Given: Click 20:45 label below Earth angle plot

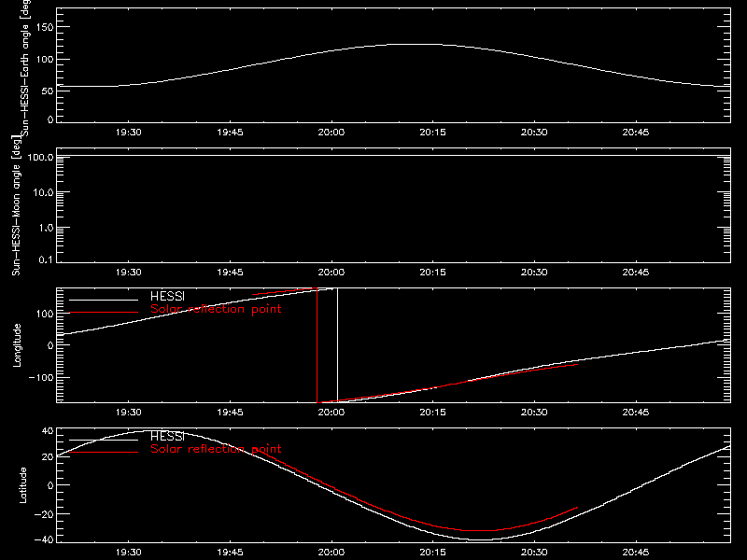Looking at the screenshot, I should (636, 133).
